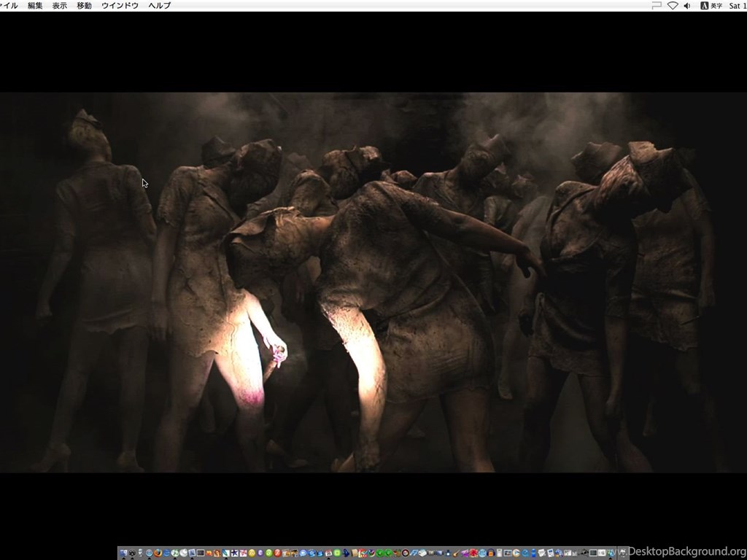Open the Trash in the Dock

[x=623, y=553]
